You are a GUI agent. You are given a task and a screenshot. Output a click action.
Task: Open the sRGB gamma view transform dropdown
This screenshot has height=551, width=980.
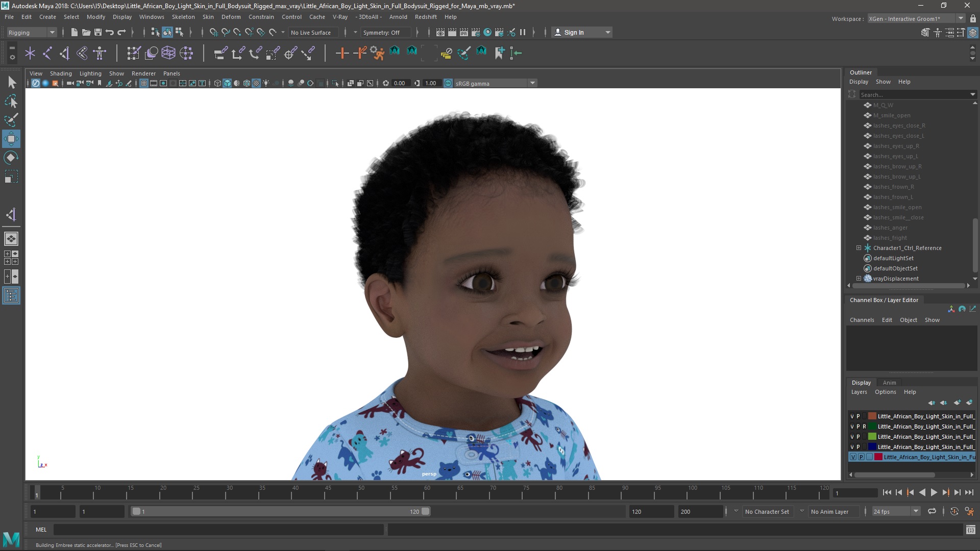tap(495, 83)
